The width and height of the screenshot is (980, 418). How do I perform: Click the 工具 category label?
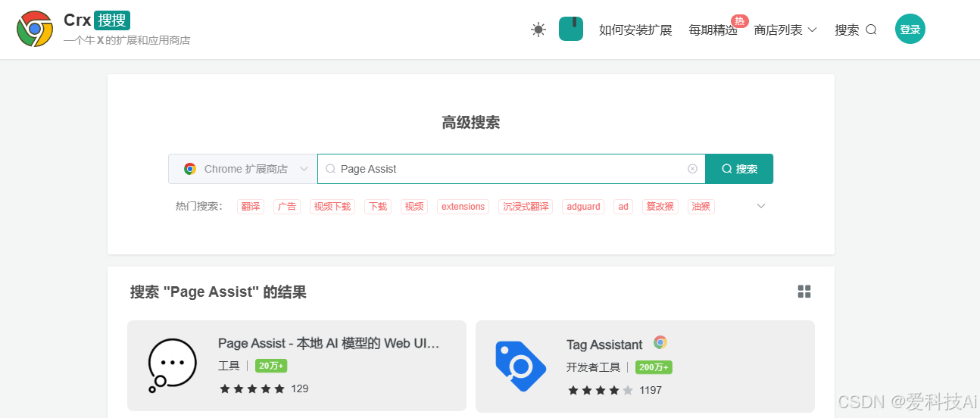pos(229,366)
